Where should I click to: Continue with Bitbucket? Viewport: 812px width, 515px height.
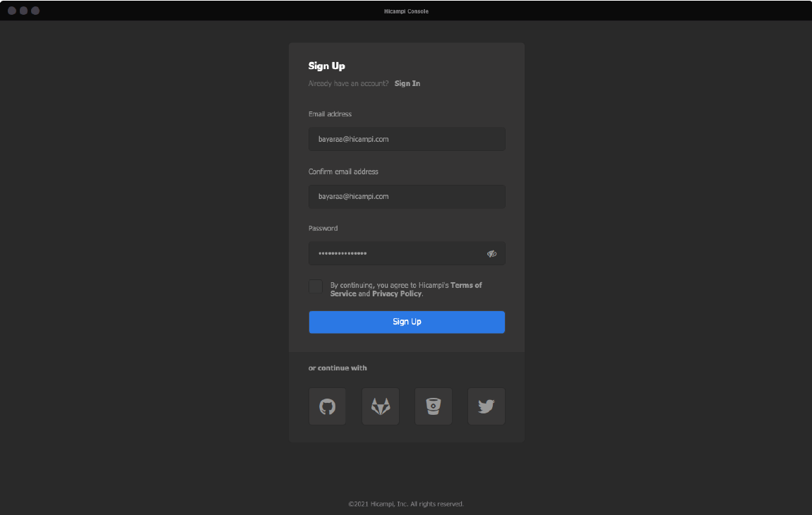click(x=433, y=406)
